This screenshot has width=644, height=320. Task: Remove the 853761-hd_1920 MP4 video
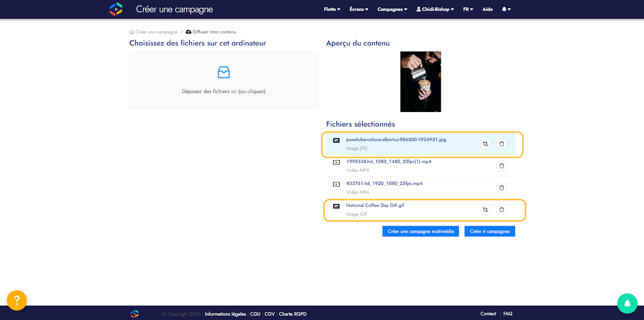(x=502, y=188)
